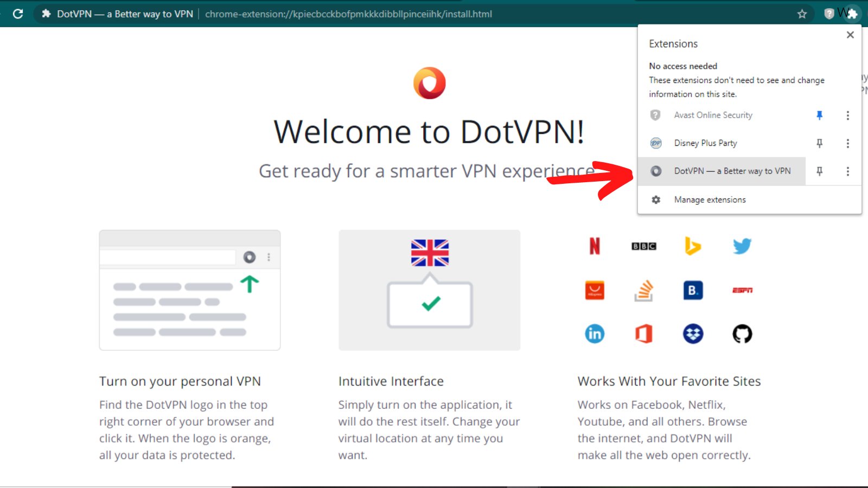This screenshot has height=488, width=868.
Task: Pin the DotVPN extension to the toolbar
Action: (x=820, y=171)
